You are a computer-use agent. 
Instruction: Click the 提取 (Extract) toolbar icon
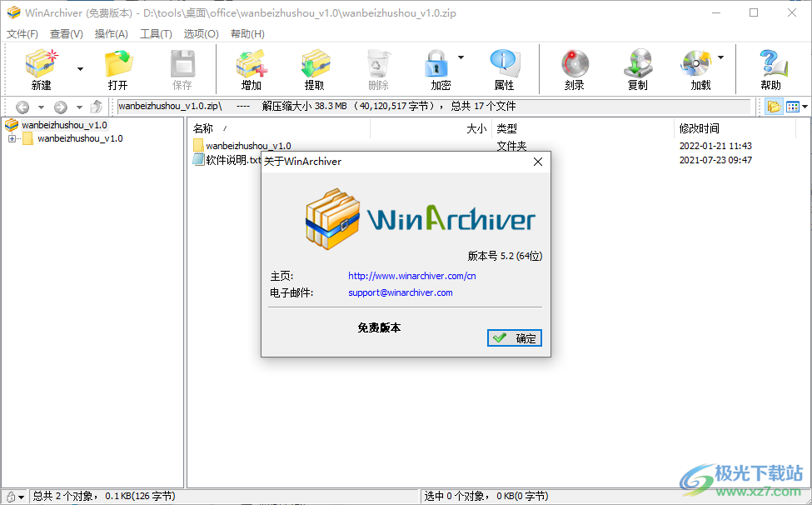(x=315, y=63)
